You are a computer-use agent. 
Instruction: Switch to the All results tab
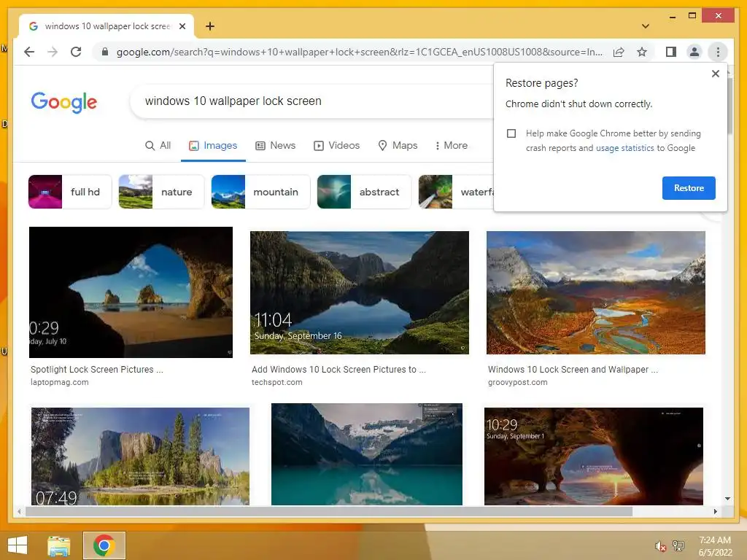[158, 145]
